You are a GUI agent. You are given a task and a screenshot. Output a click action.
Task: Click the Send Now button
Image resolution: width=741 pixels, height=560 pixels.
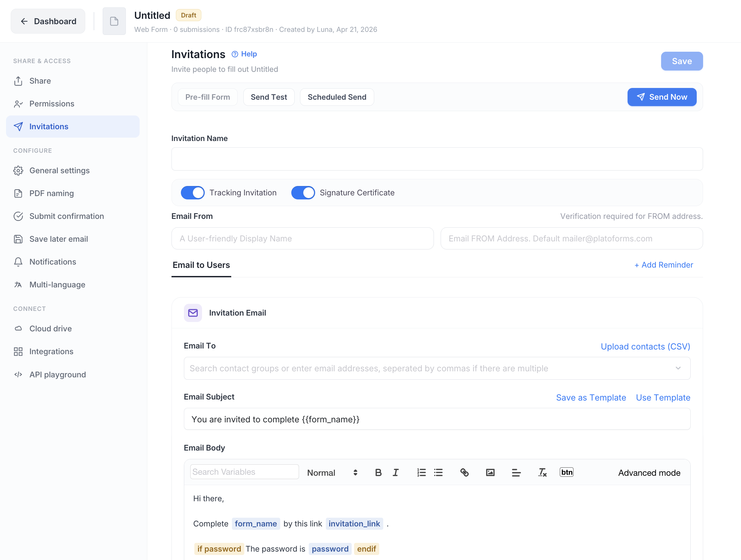click(x=662, y=97)
